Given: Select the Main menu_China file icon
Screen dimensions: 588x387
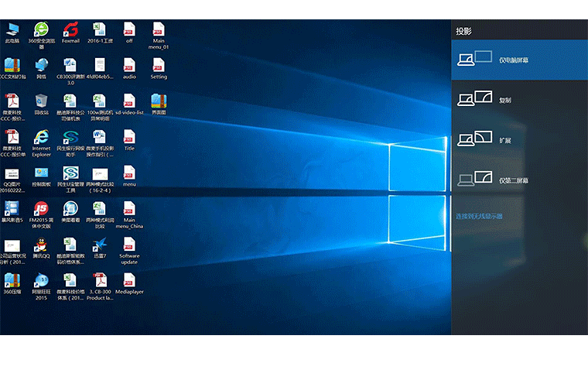Looking at the screenshot, I should 129,214.
